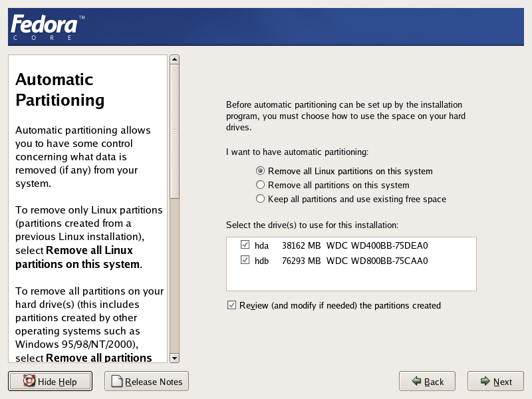Go to the Next installation step

(x=495, y=381)
